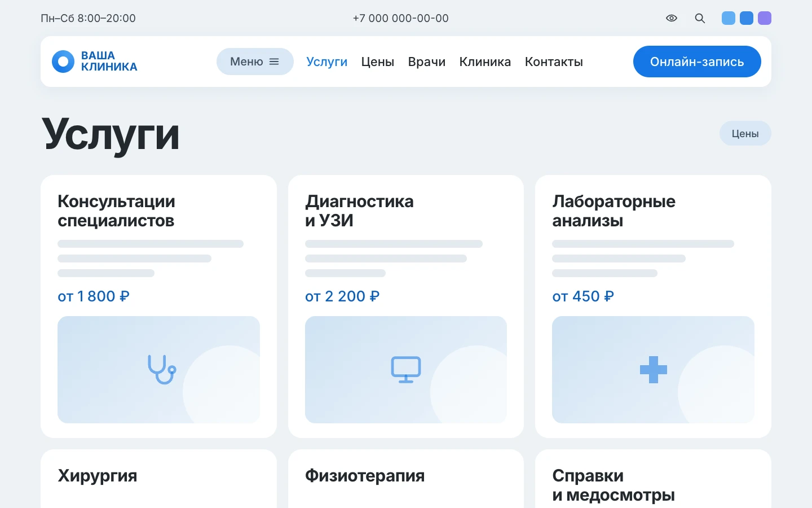Click the stethoscope icon in consultations card
Viewport: 812px width, 508px height.
(162, 369)
